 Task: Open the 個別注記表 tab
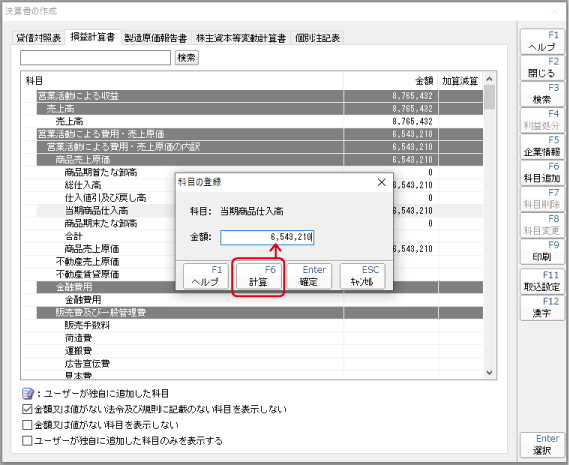[x=318, y=38]
